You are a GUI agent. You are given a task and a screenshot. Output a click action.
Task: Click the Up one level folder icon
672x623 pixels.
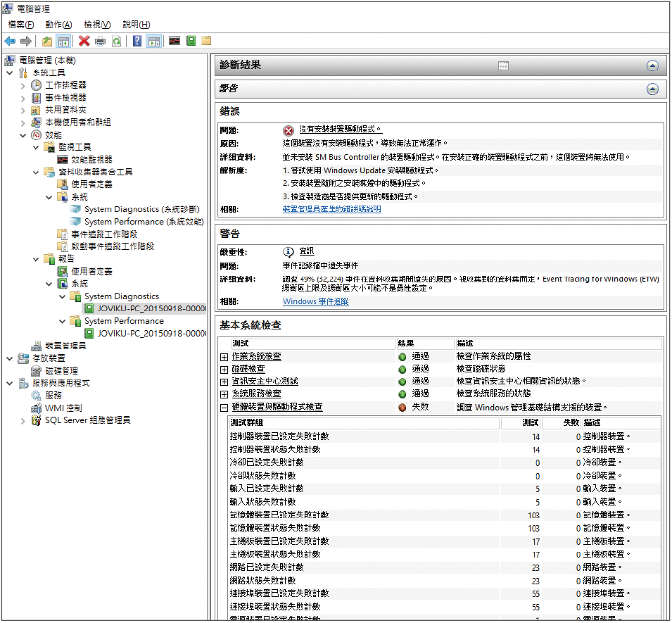point(46,41)
